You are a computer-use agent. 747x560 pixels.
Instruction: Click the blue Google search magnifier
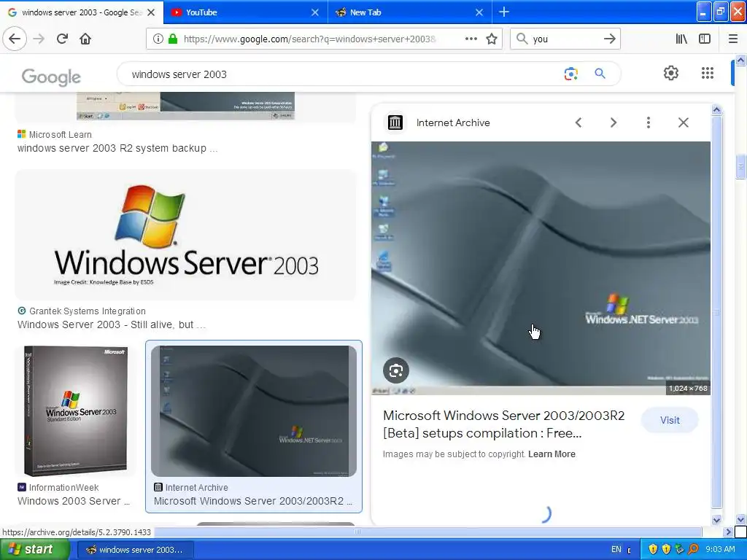[x=600, y=74]
